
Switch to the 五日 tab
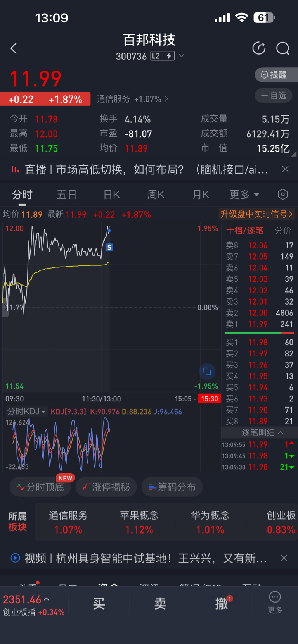[x=67, y=195]
